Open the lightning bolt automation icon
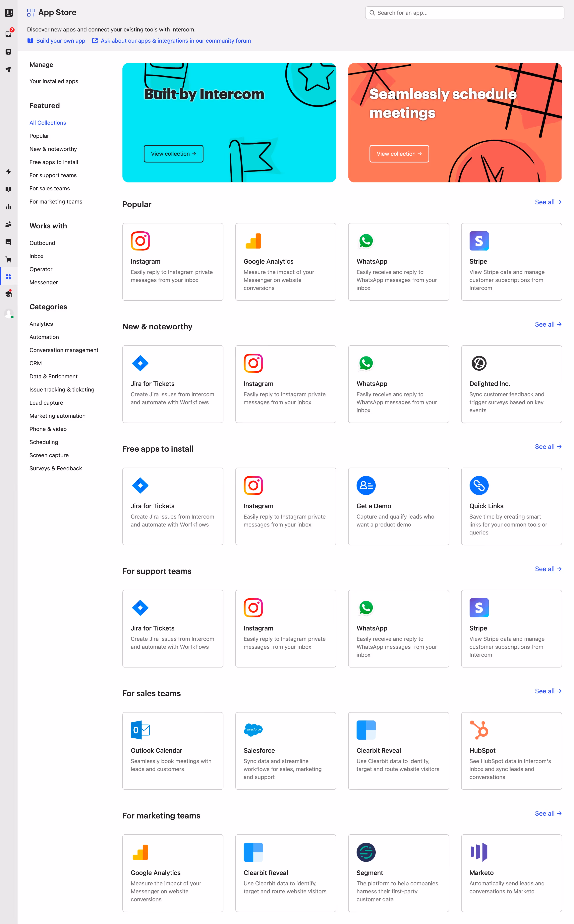Image resolution: width=574 pixels, height=924 pixels. click(x=8, y=172)
